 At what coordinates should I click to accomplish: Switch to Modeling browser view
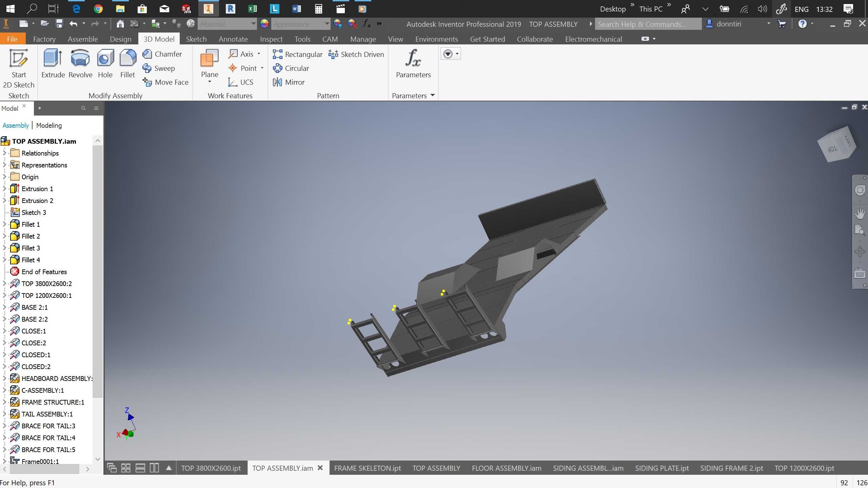(49, 125)
